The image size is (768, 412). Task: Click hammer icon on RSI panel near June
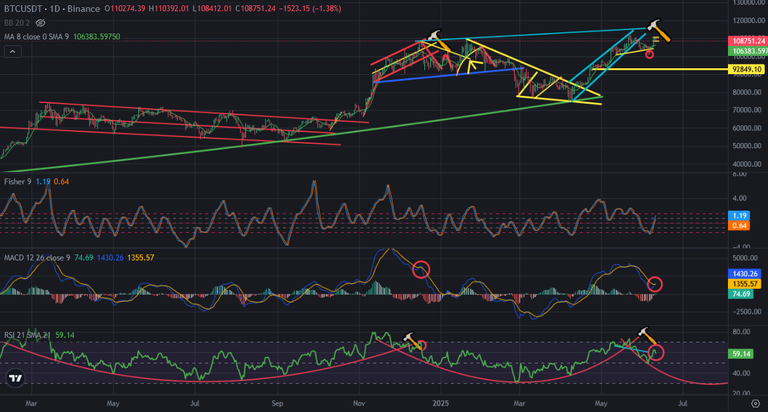coord(648,337)
